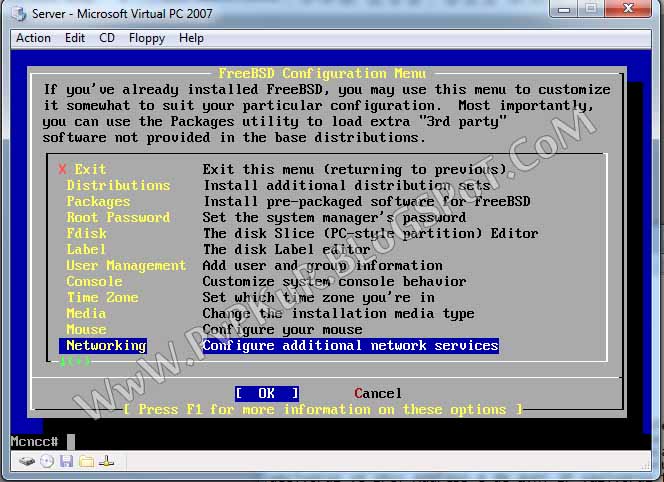664x482 pixels.
Task: Click 'Set which time zone you're in' text
Action: (x=318, y=297)
